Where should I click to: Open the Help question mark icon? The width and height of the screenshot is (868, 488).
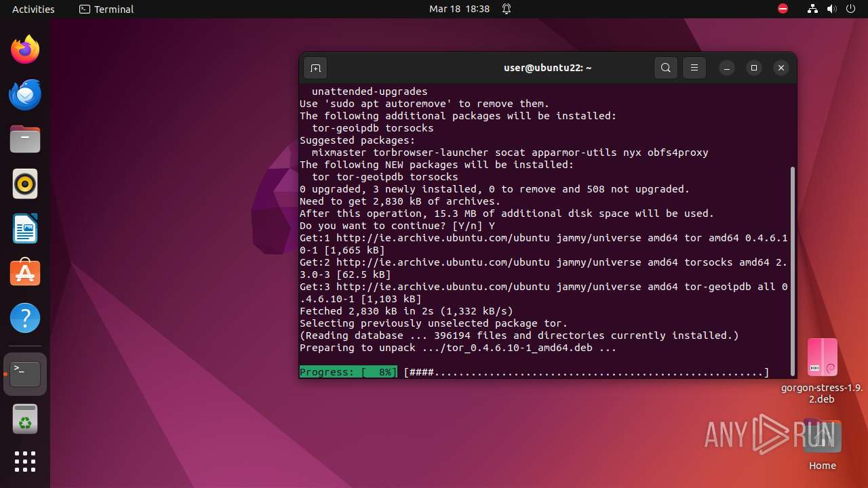tap(25, 318)
